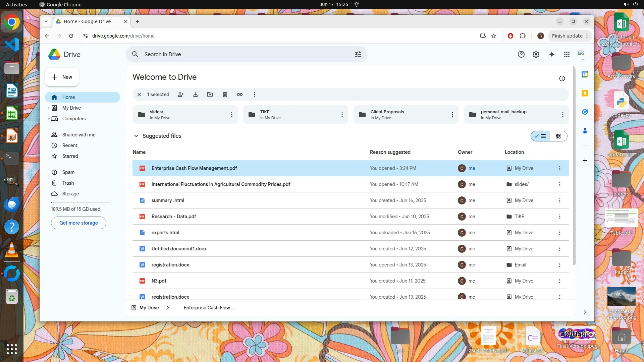Image resolution: width=644 pixels, height=362 pixels.
Task: Go to Trash in sidebar
Action: (68, 183)
